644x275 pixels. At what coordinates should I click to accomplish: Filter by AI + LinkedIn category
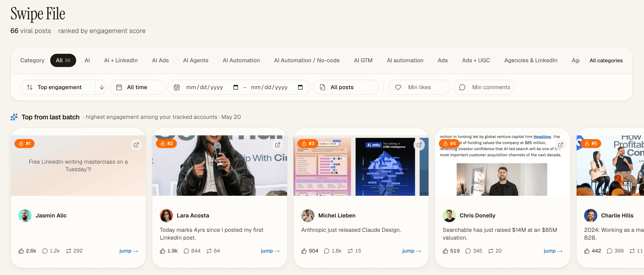click(121, 60)
